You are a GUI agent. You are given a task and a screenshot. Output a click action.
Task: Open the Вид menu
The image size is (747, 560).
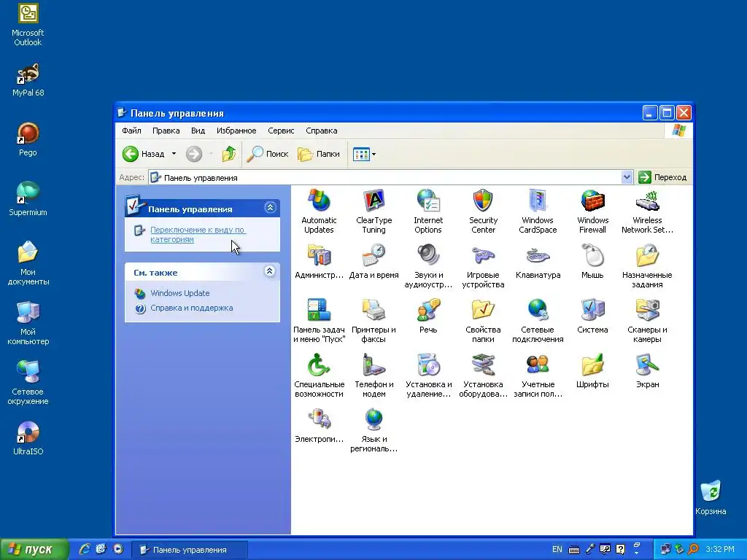[x=198, y=131]
